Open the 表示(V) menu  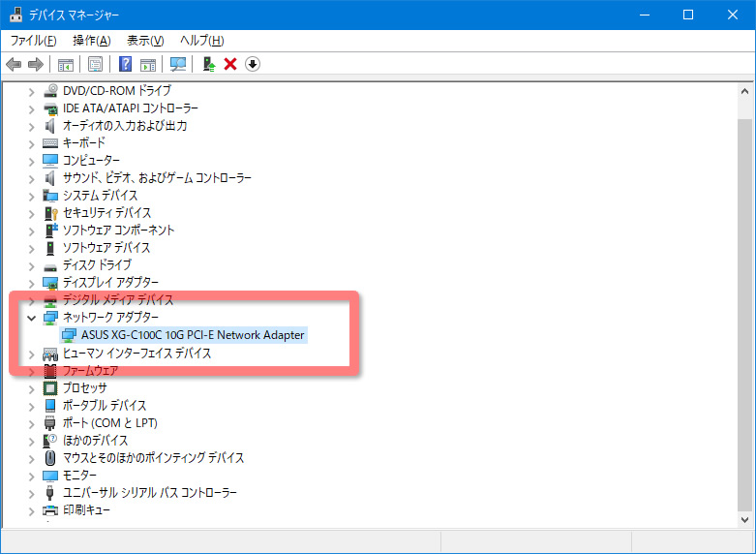[x=145, y=41]
